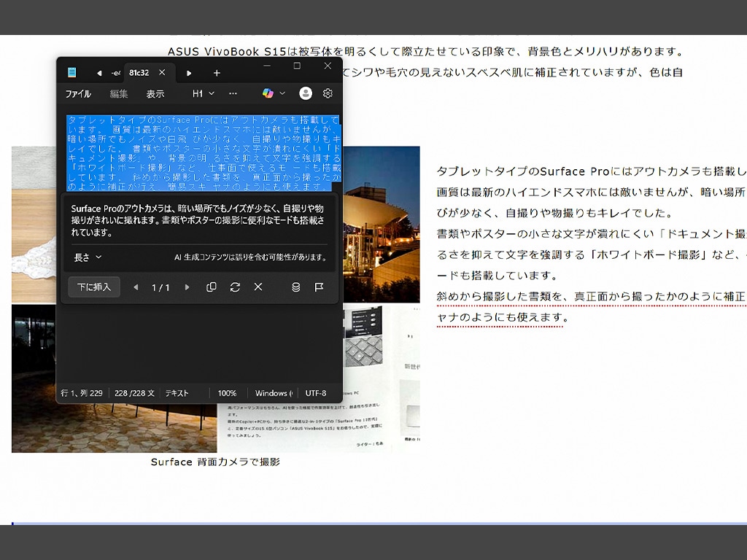Click the Surface 背面カメラで撮影 caption

(x=215, y=462)
